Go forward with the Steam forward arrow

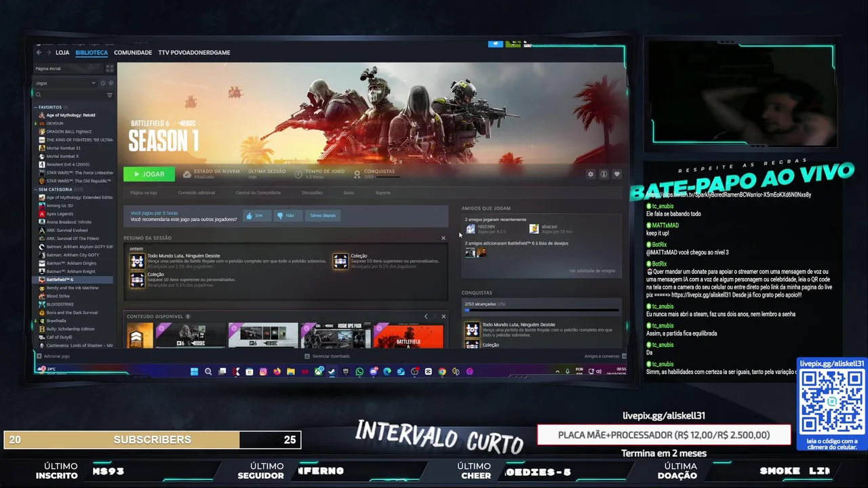pos(47,52)
